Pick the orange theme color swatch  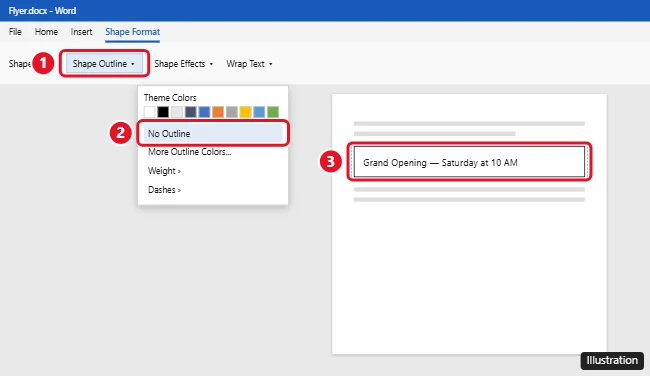(218, 112)
